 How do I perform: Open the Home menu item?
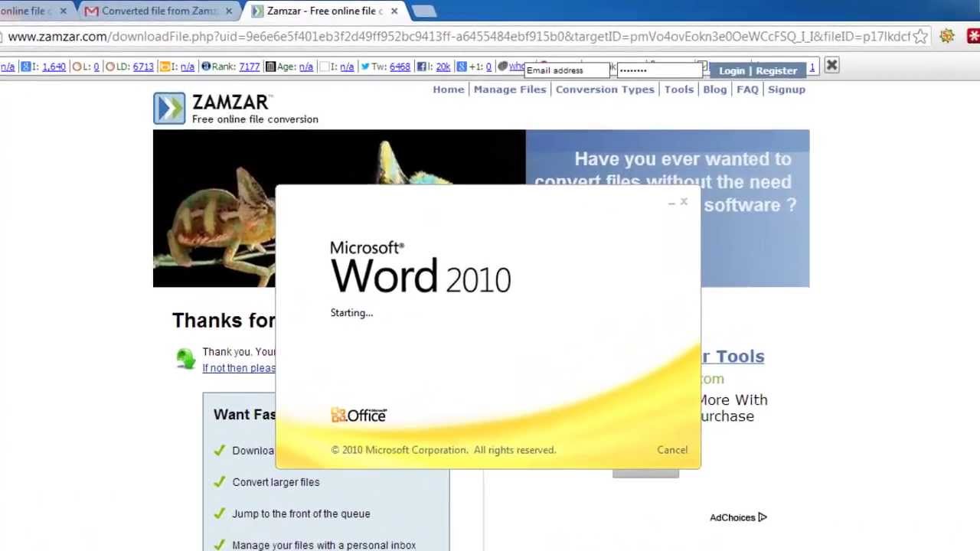click(x=448, y=90)
